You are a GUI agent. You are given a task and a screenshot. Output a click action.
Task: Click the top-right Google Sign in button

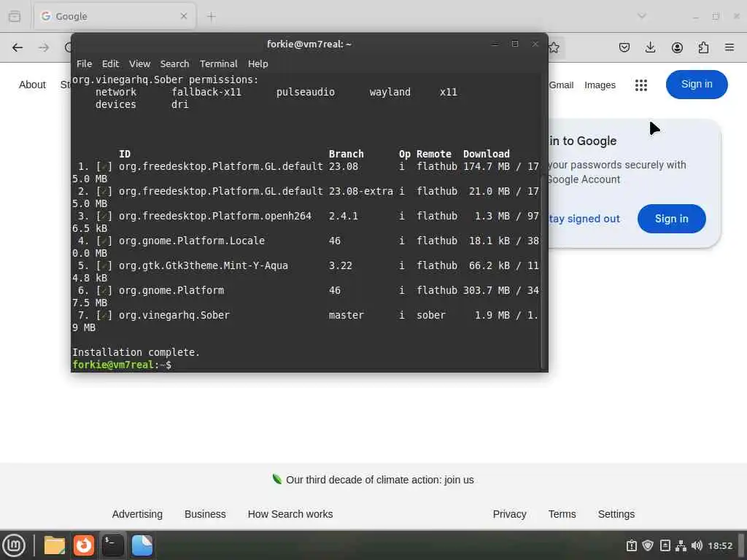(697, 85)
